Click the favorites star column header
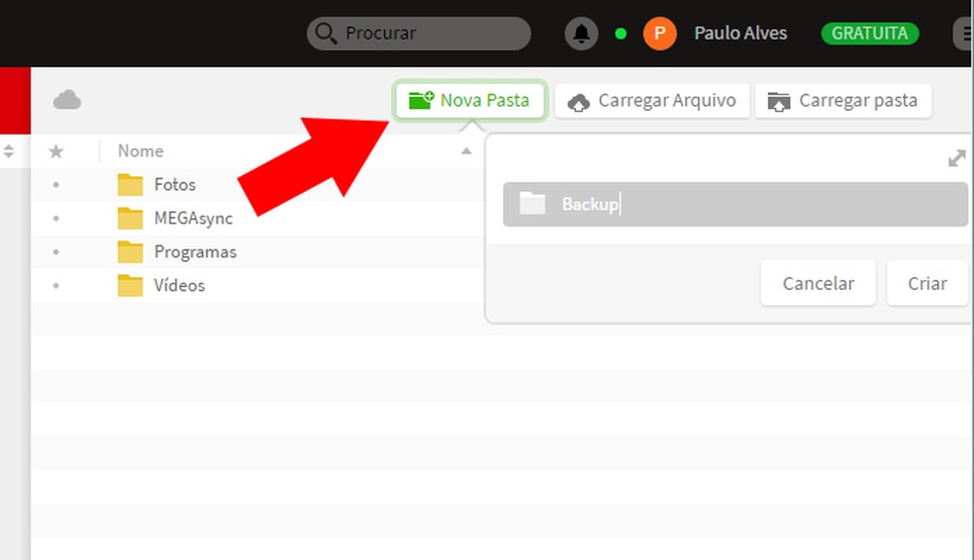Viewport: 974px width, 560px height. point(55,150)
